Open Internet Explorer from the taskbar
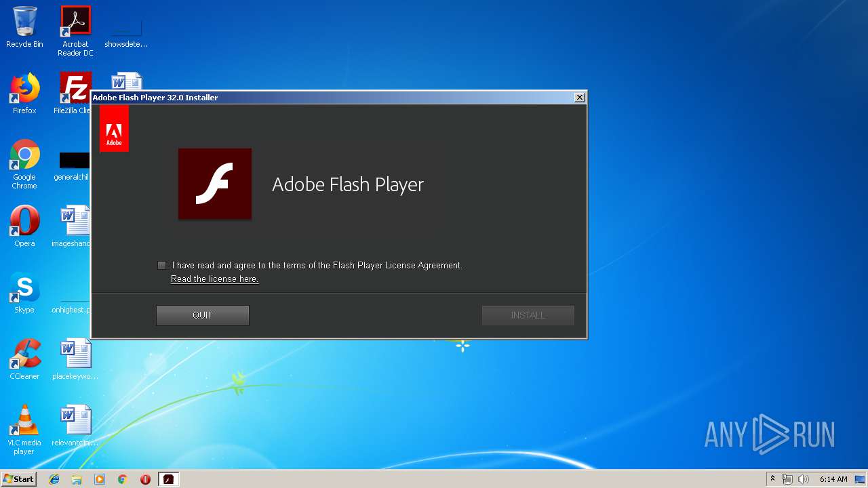Screen dimensions: 868x488 (54, 479)
